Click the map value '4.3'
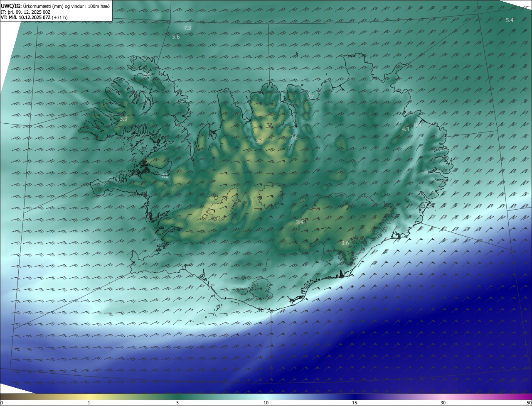The width and height of the screenshot is (532, 406). click(405, 129)
